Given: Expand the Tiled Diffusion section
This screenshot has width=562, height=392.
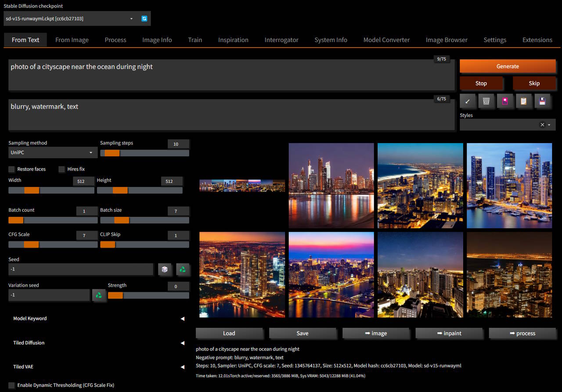Looking at the screenshot, I should coord(99,343).
